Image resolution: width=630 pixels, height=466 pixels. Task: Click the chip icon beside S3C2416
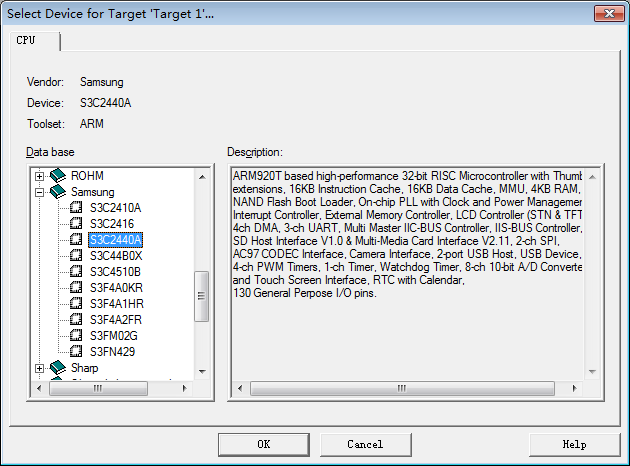coord(76,224)
